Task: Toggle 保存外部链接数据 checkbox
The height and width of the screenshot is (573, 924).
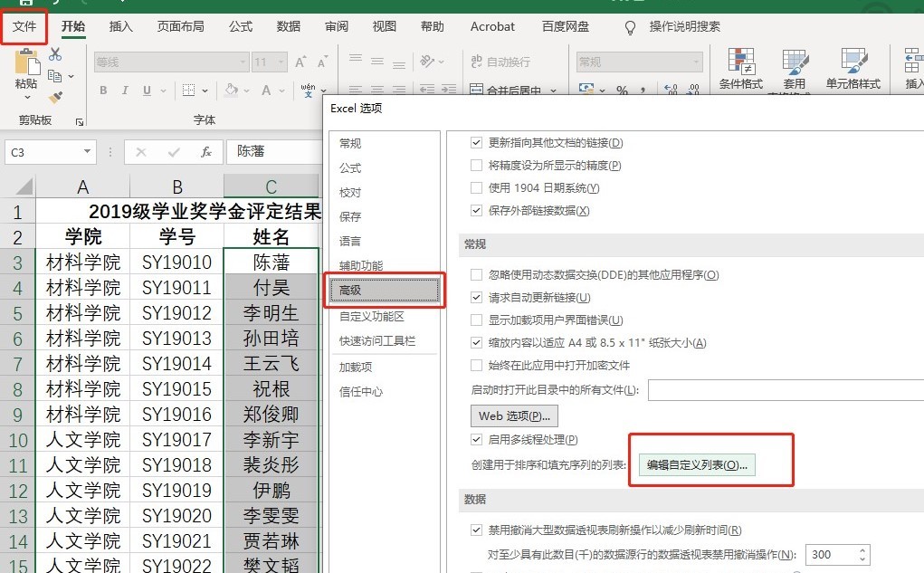Action: point(476,210)
